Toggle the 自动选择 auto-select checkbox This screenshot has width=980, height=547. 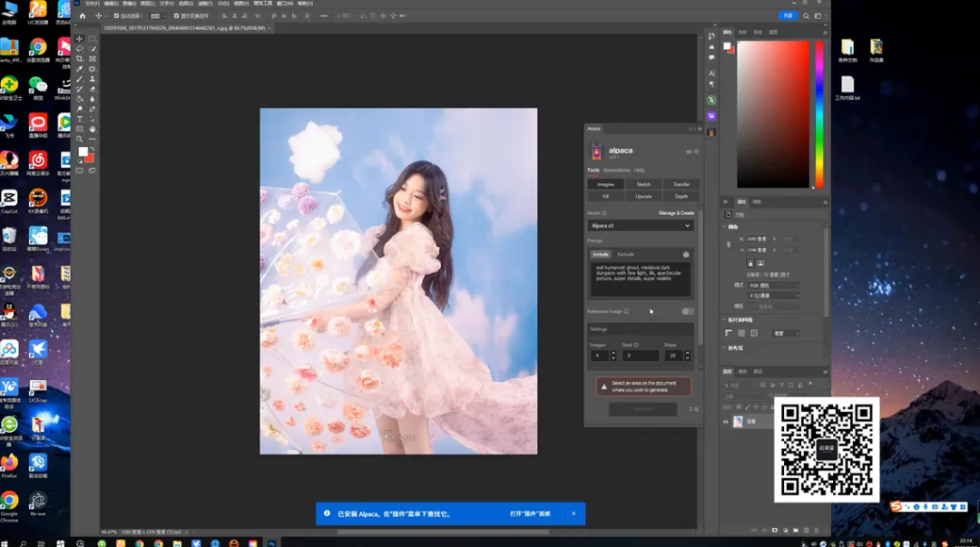[117, 15]
